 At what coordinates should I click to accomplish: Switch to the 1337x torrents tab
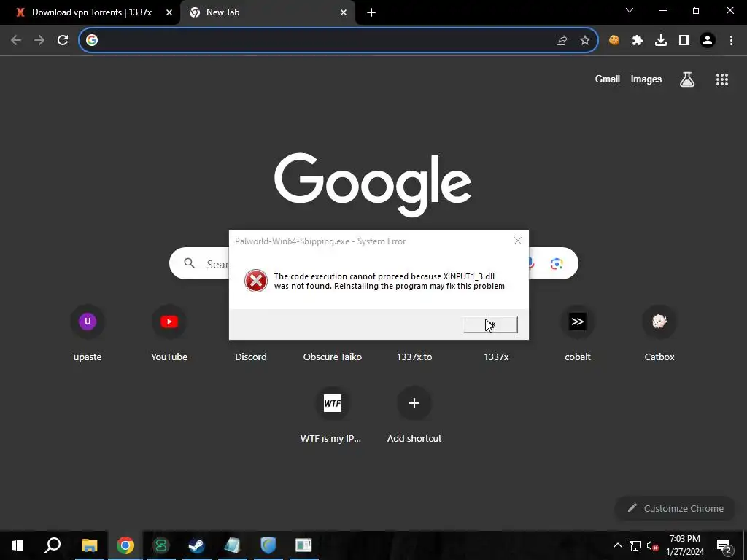click(90, 12)
